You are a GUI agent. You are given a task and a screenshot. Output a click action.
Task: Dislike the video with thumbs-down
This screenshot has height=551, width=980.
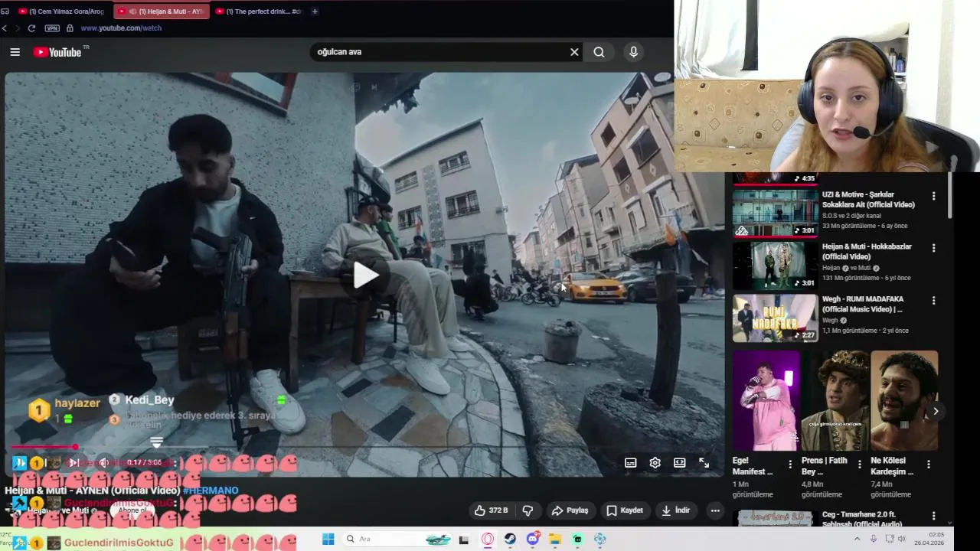click(x=528, y=510)
